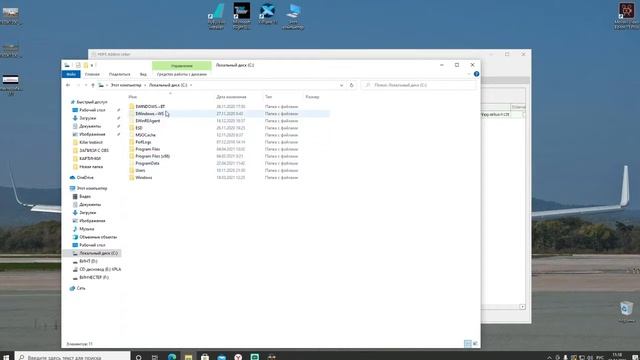
Task: Open the Файл tab
Action: click(71, 74)
